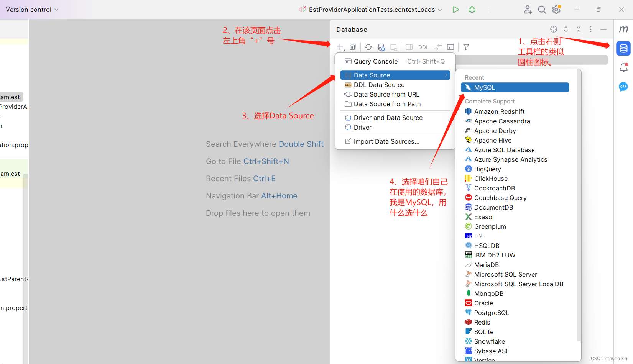Select Query Console menu item
The height and width of the screenshot is (364, 633).
coord(395,61)
